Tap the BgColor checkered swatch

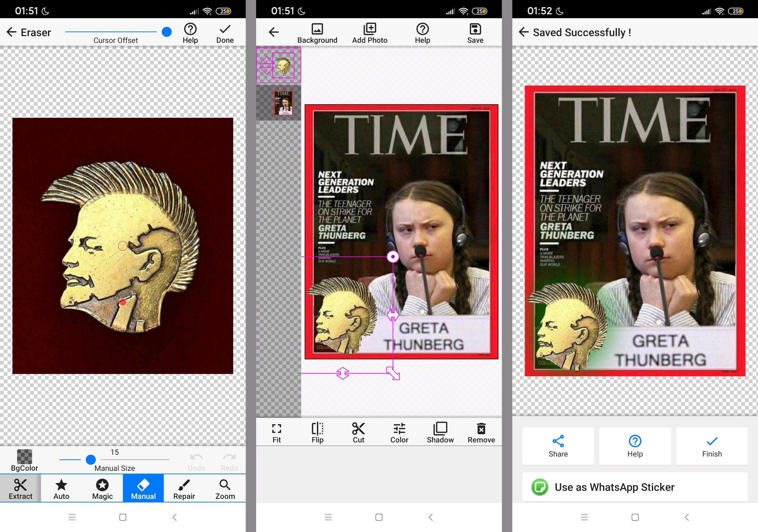tap(25, 457)
